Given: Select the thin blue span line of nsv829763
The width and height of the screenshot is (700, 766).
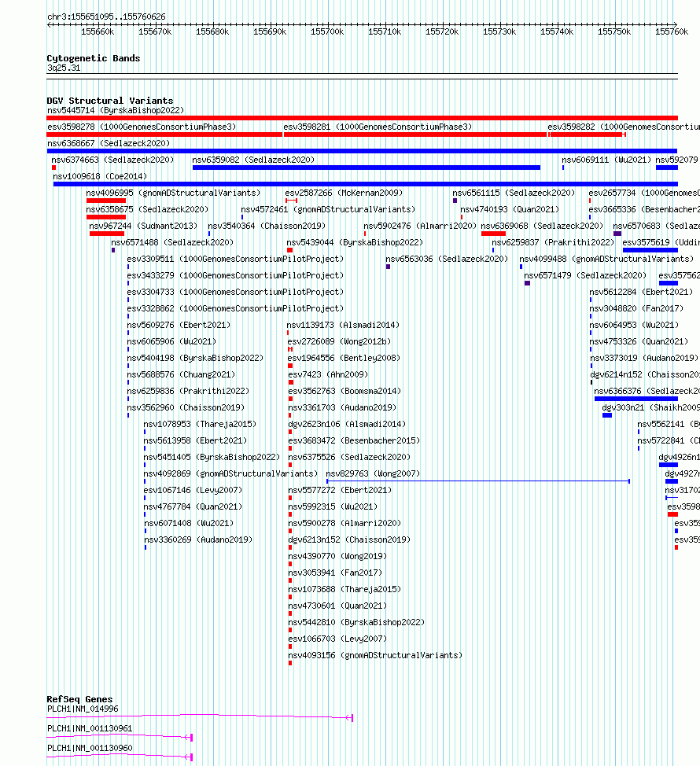Looking at the screenshot, I should pos(477,481).
